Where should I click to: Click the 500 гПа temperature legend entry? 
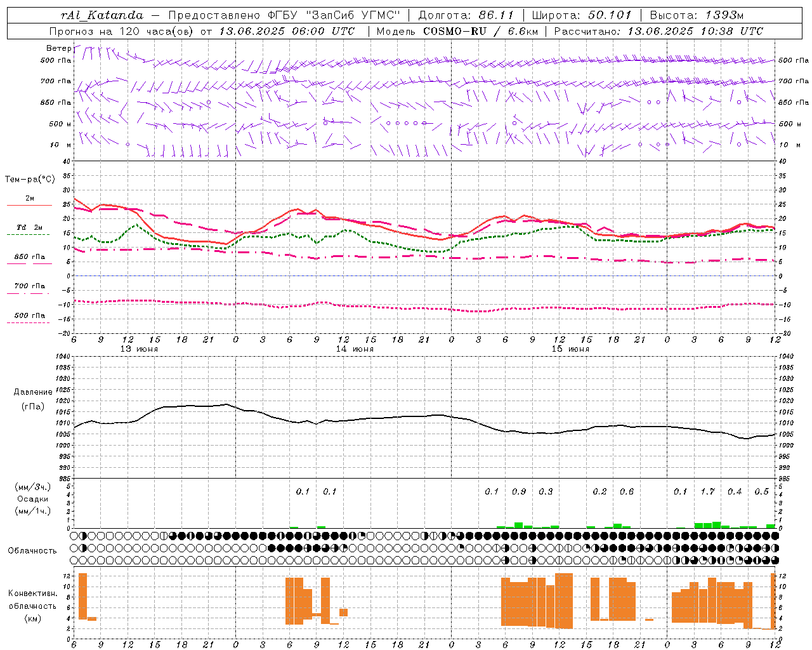[x=30, y=315]
